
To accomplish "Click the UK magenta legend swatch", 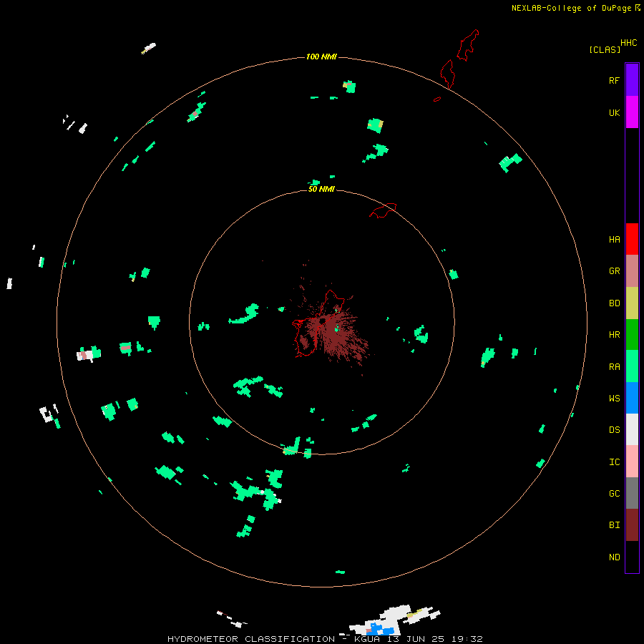I will click(x=632, y=112).
